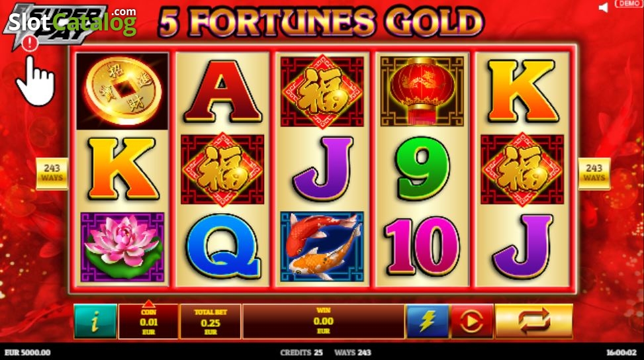Expand the coin value selector arrow
The width and height of the screenshot is (644, 360).
148,304
